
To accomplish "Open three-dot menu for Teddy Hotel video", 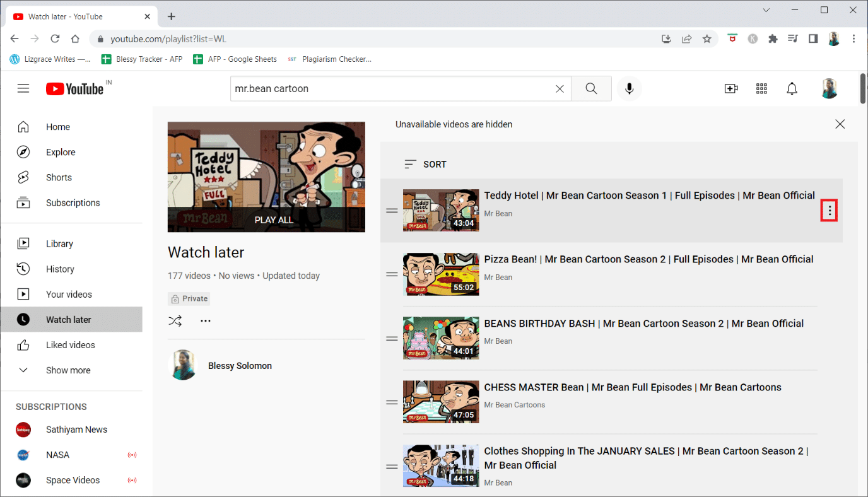I will 829,212.
